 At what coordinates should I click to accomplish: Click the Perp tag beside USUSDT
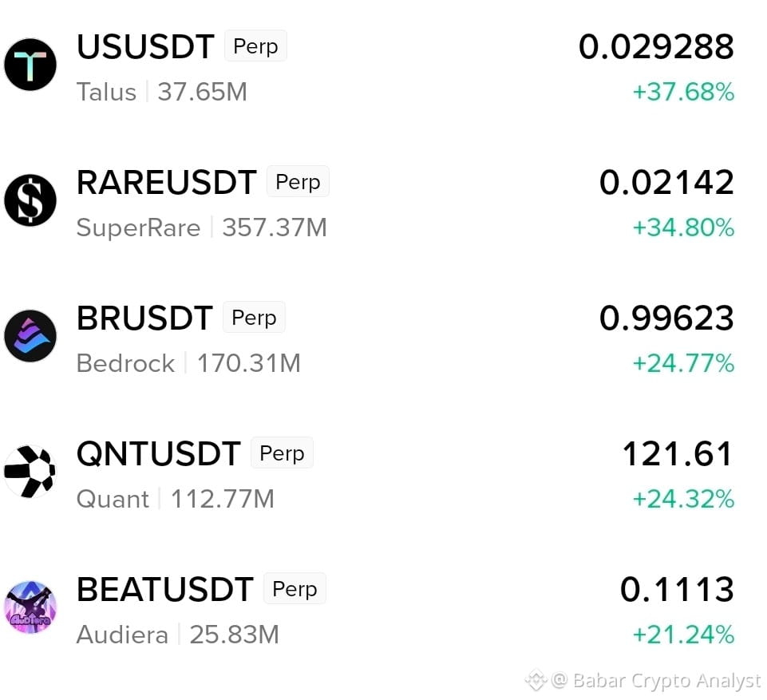(x=256, y=46)
